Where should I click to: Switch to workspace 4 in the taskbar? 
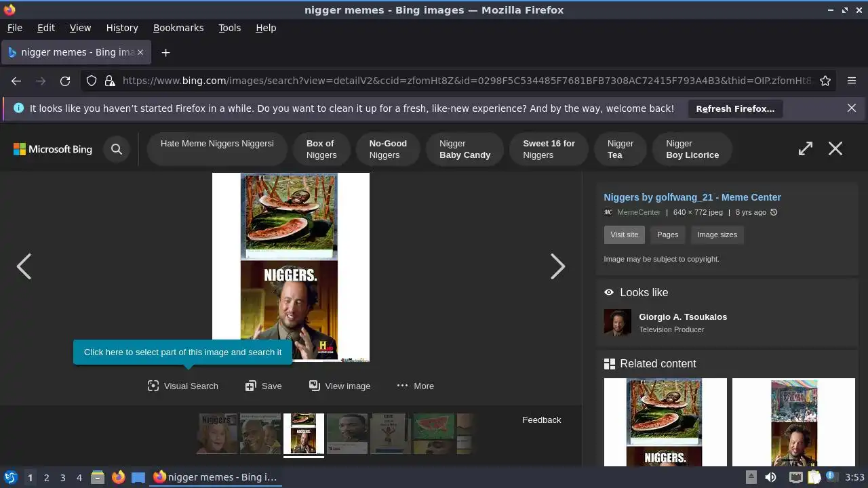point(79,477)
